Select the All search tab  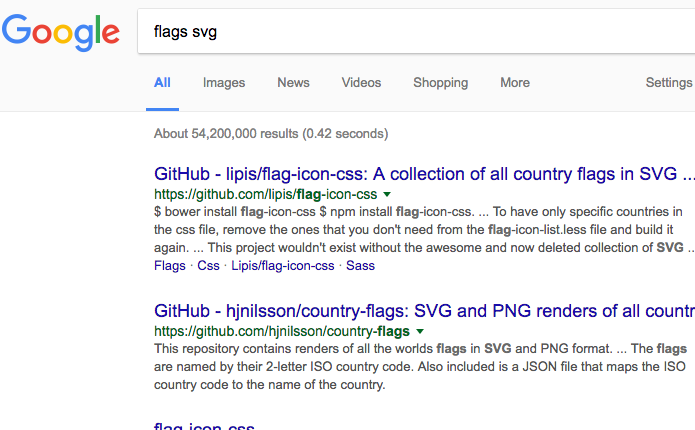coord(162,83)
